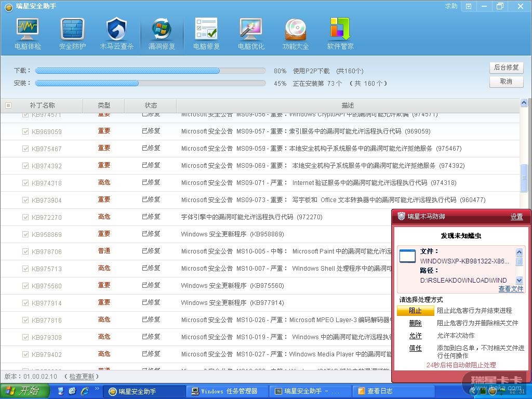Click 已修复 status of KB972270

click(151, 217)
